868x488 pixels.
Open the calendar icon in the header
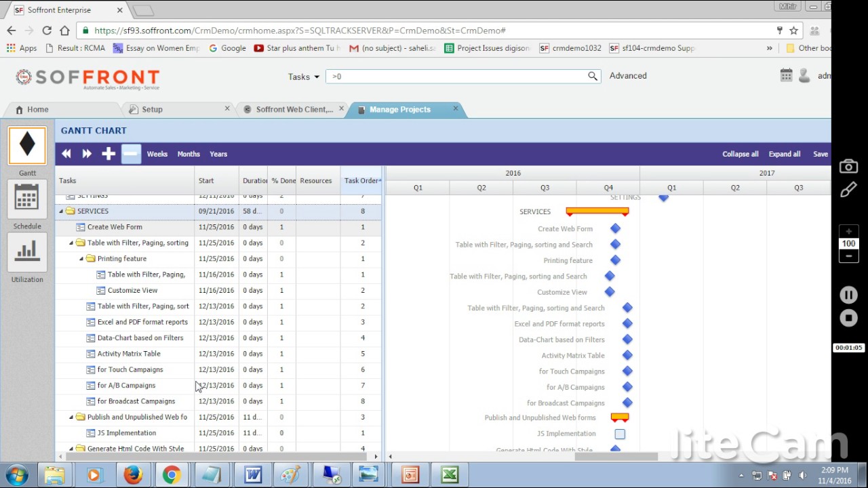click(x=786, y=76)
